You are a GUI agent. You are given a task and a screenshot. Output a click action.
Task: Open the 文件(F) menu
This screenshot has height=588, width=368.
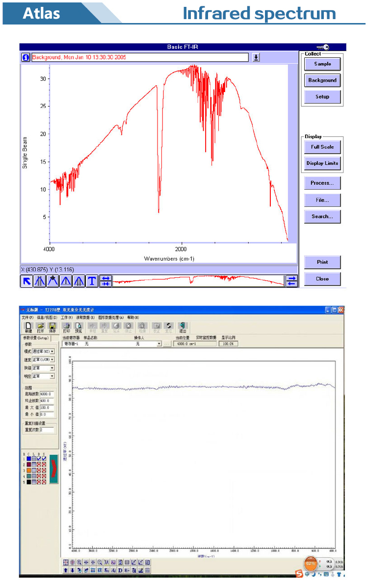[27, 318]
